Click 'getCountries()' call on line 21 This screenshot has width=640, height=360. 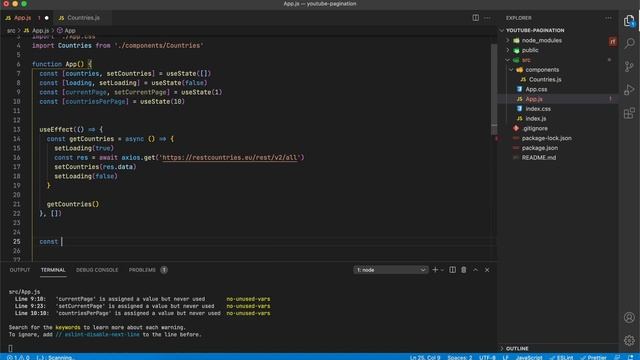[x=73, y=204]
